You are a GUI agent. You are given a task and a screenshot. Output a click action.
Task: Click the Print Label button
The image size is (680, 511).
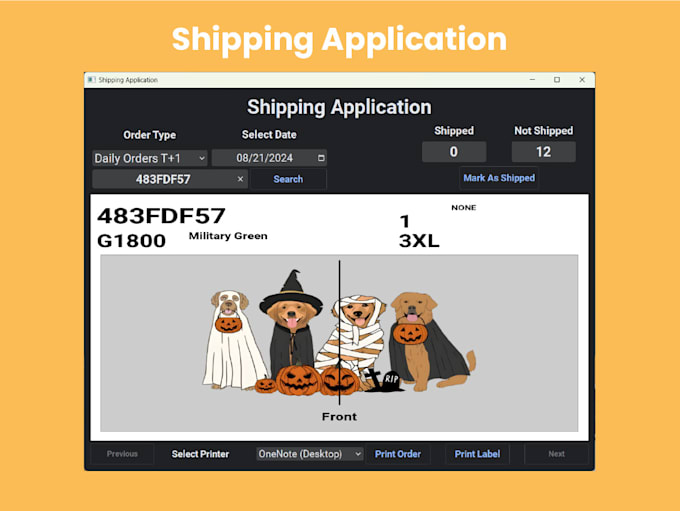(x=477, y=454)
